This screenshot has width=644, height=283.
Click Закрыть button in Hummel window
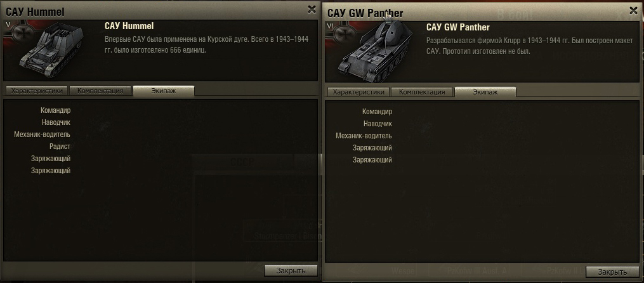point(291,271)
